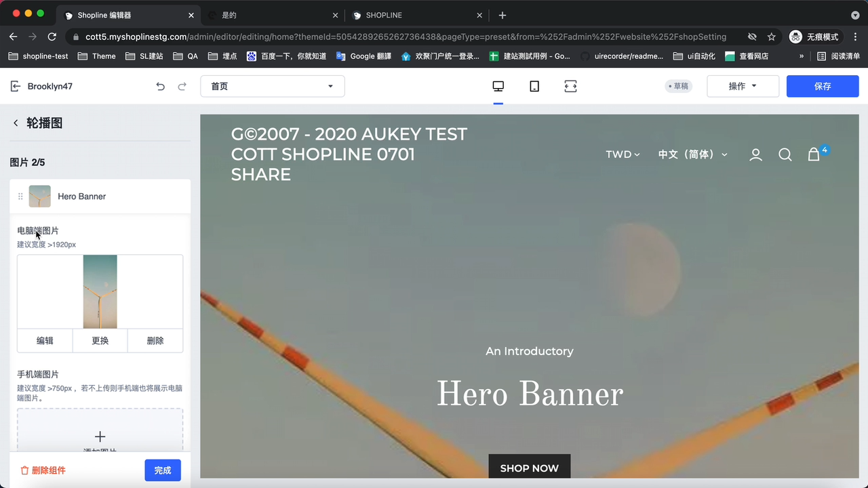Screen dimensions: 868x488
Task: Click the undo arrow icon
Action: [x=160, y=86]
